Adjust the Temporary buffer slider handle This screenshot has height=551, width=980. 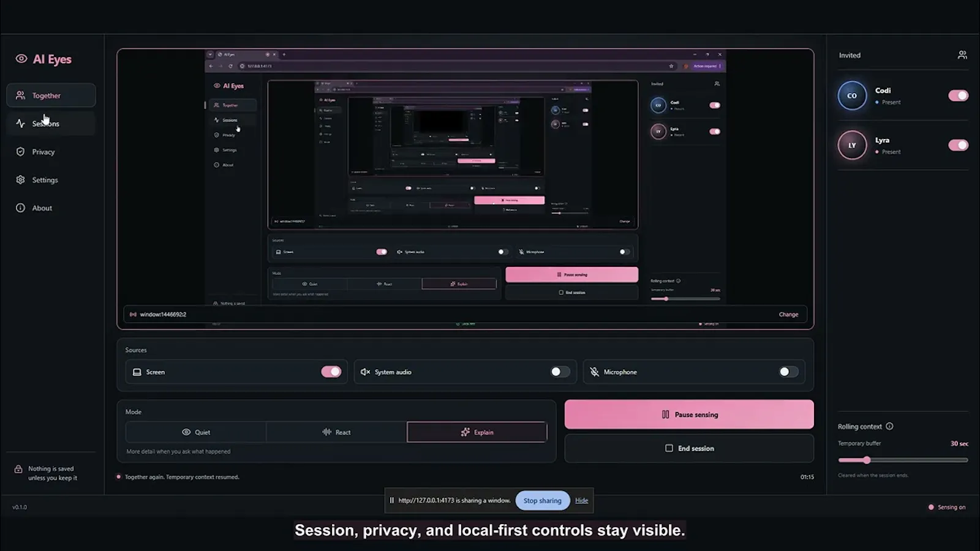tap(867, 460)
